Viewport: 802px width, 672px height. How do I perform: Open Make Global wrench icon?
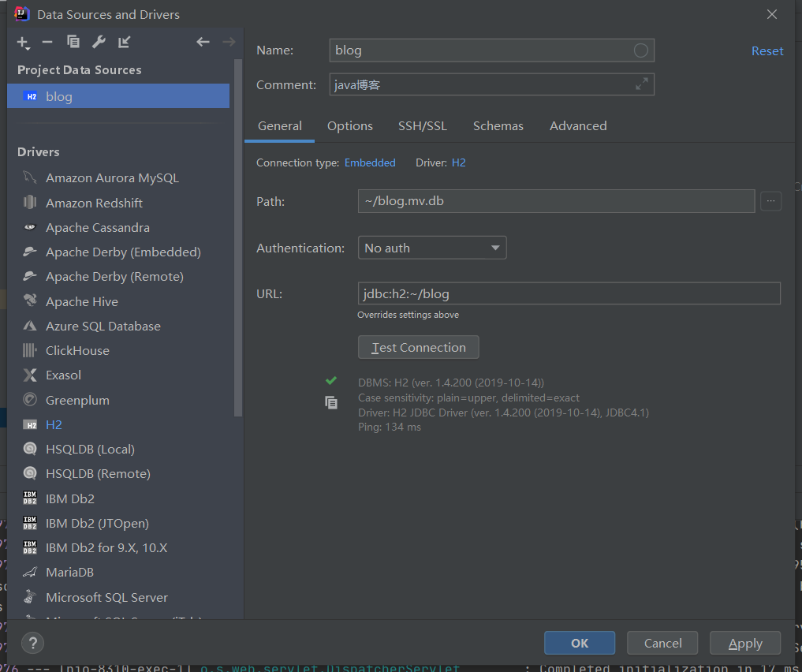[x=99, y=42]
